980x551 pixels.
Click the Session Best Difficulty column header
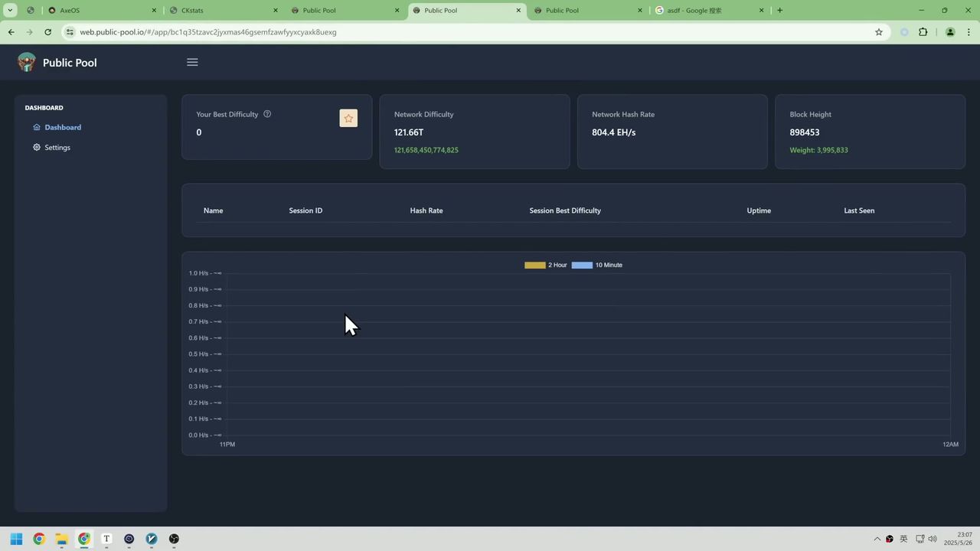tap(565, 210)
